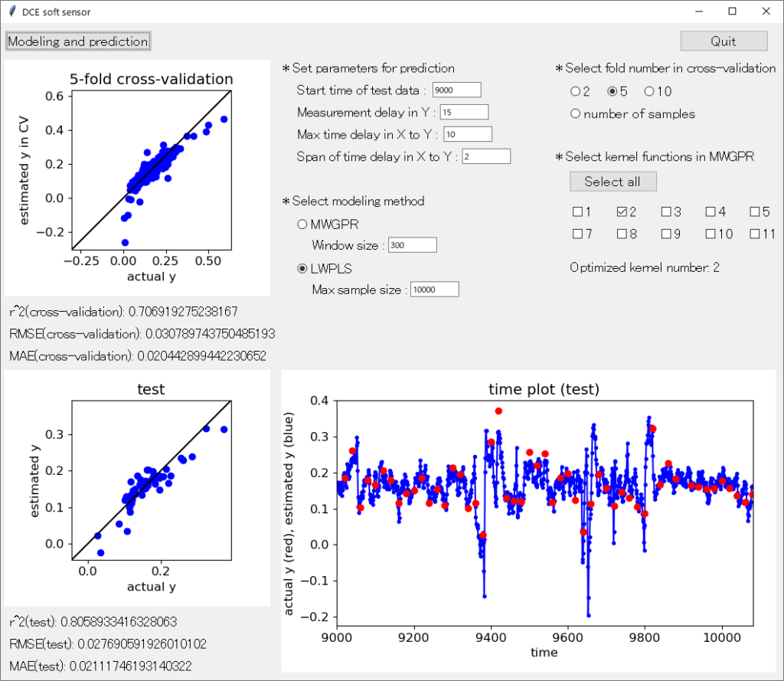The width and height of the screenshot is (784, 681).
Task: Click the Measurement delay in Y field
Action: click(464, 112)
